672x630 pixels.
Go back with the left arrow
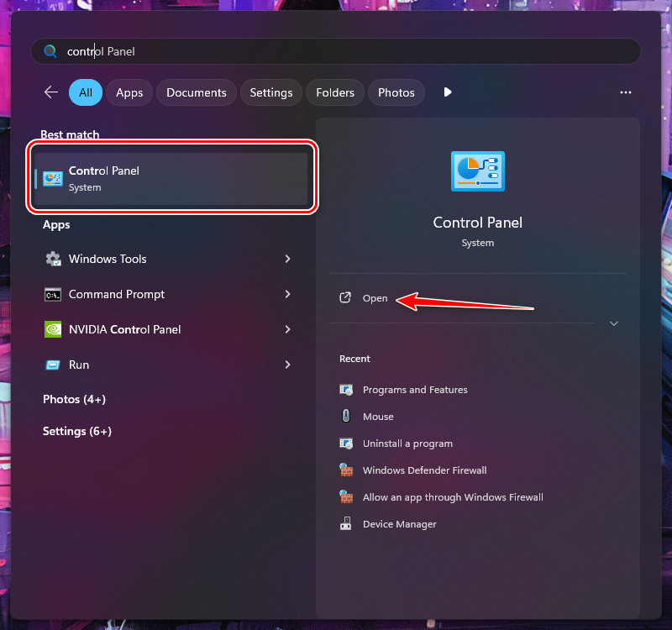tap(51, 92)
